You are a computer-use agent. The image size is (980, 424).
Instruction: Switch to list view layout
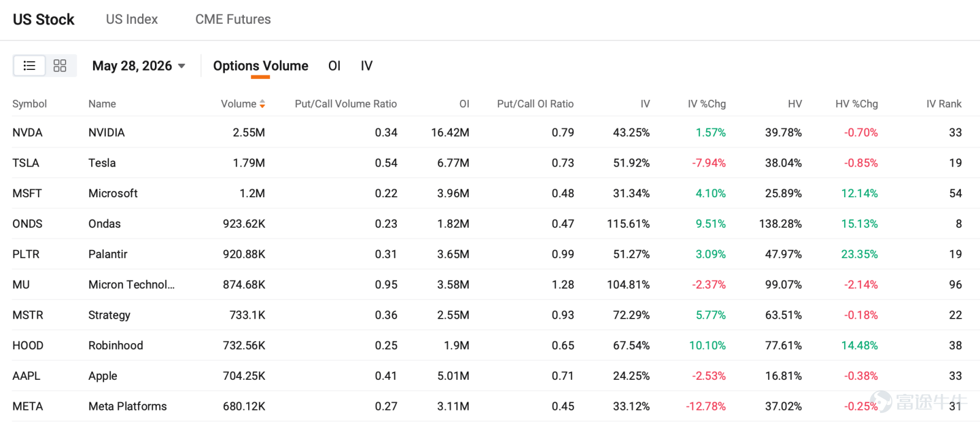29,66
